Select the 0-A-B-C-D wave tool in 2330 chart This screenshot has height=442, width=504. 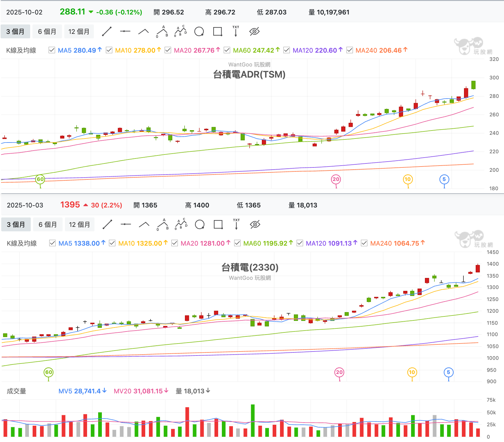181,224
